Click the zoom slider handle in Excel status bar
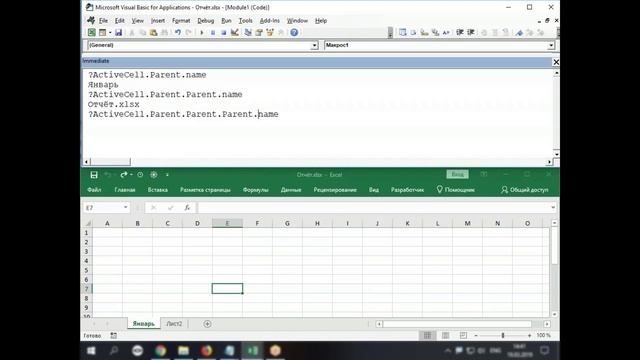This screenshot has width=640, height=360. (x=503, y=336)
